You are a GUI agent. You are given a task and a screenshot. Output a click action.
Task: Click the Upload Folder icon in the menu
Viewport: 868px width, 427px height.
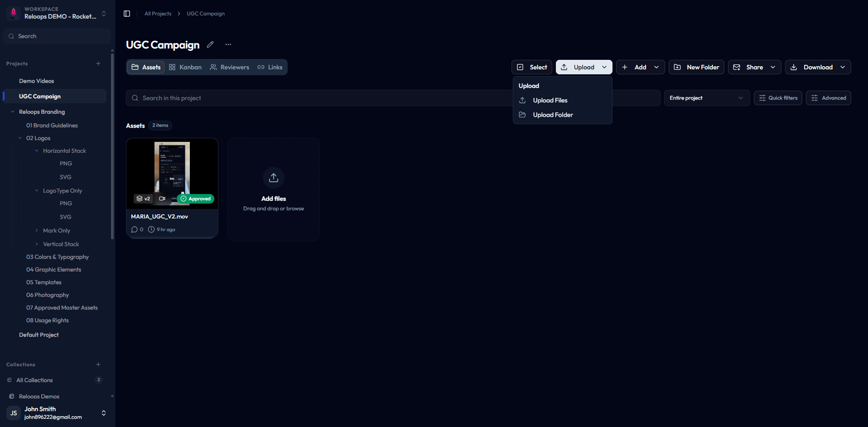pos(522,115)
